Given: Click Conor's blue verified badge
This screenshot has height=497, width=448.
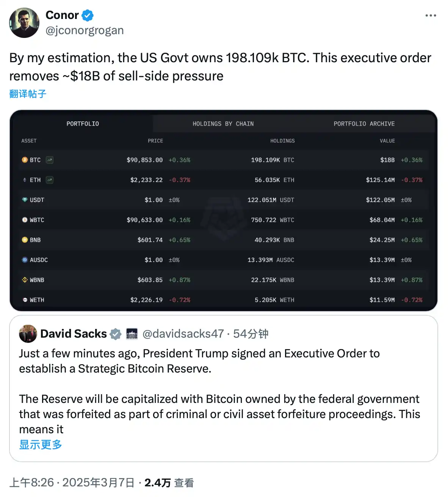Looking at the screenshot, I should pos(88,16).
